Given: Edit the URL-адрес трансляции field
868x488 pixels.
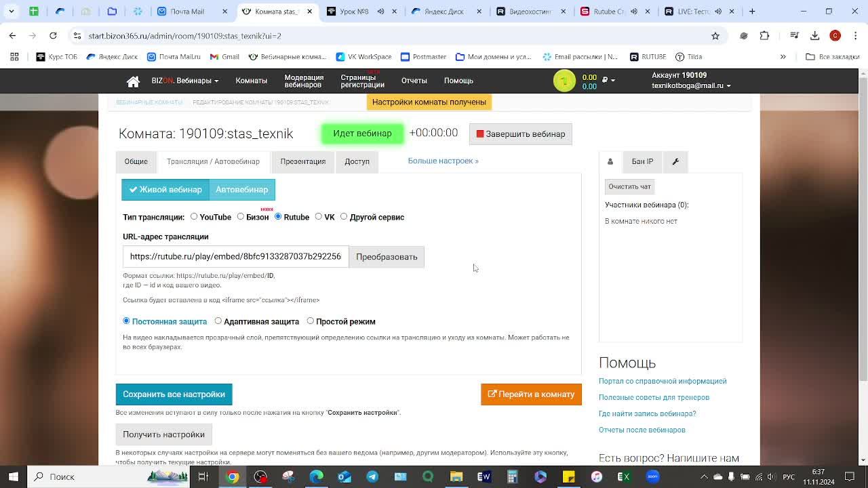Looking at the screenshot, I should (x=236, y=257).
